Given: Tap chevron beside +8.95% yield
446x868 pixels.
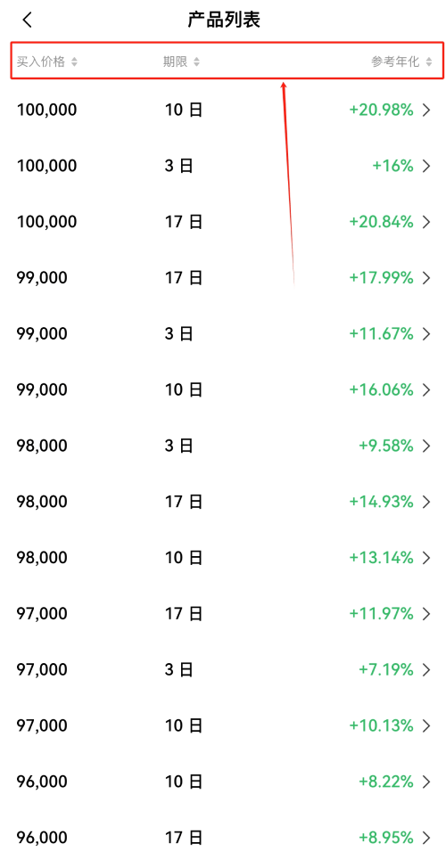Looking at the screenshot, I should [425, 838].
